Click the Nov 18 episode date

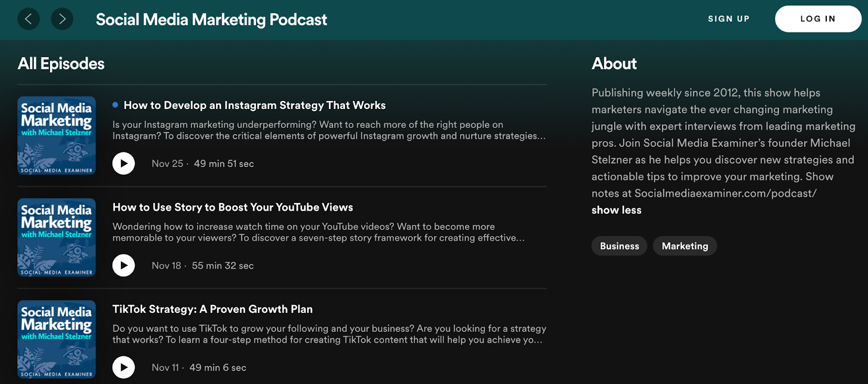167,265
